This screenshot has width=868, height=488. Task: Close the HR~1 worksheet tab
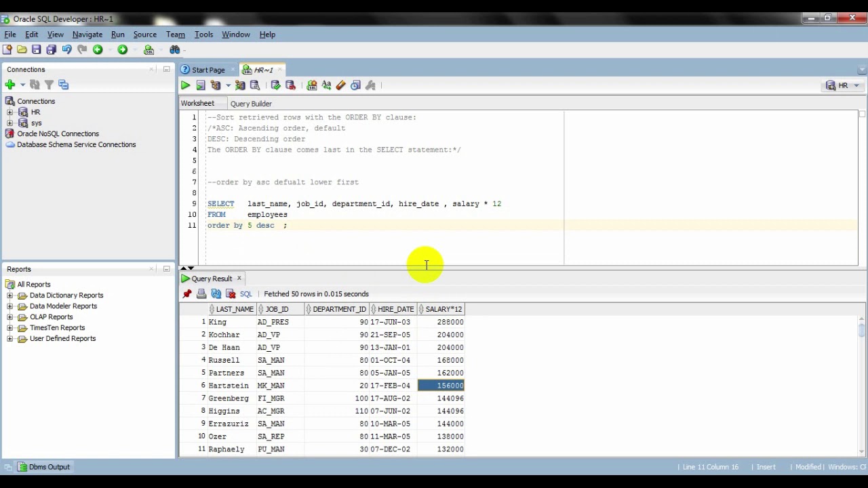[x=281, y=70]
